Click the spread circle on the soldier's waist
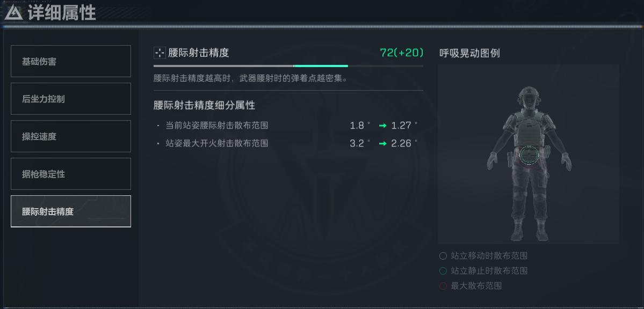Screen dimensions: 644x309 [x=529, y=154]
